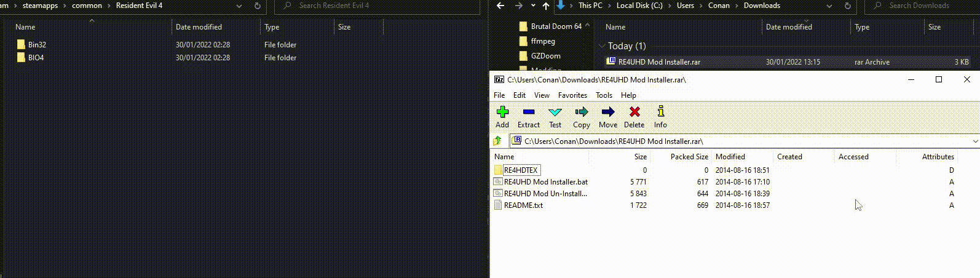Click the Move toolbar button

(x=608, y=117)
